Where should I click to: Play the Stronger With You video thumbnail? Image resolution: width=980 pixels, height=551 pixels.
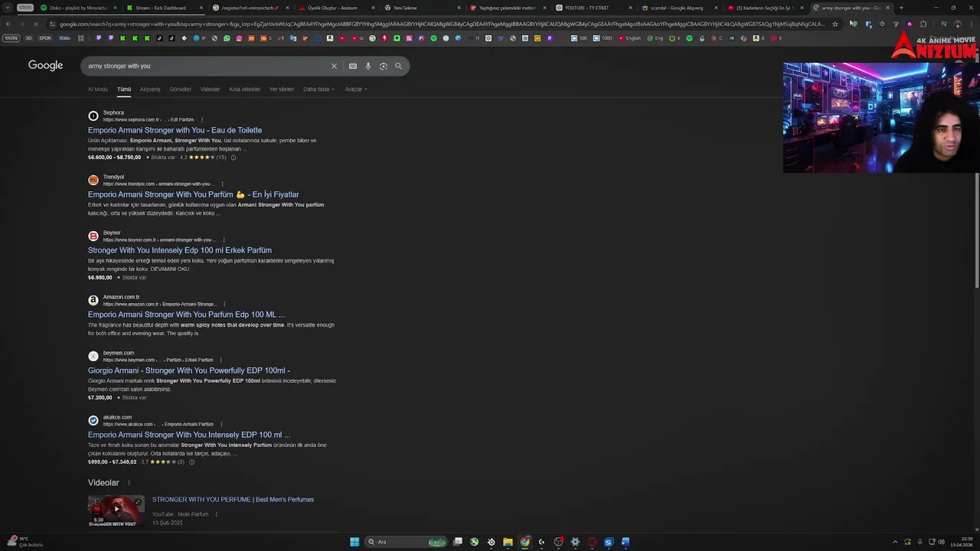(x=116, y=510)
